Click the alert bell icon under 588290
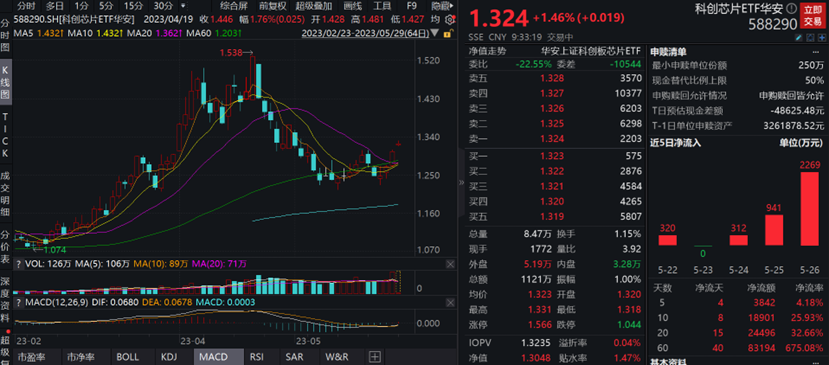 click(x=810, y=38)
